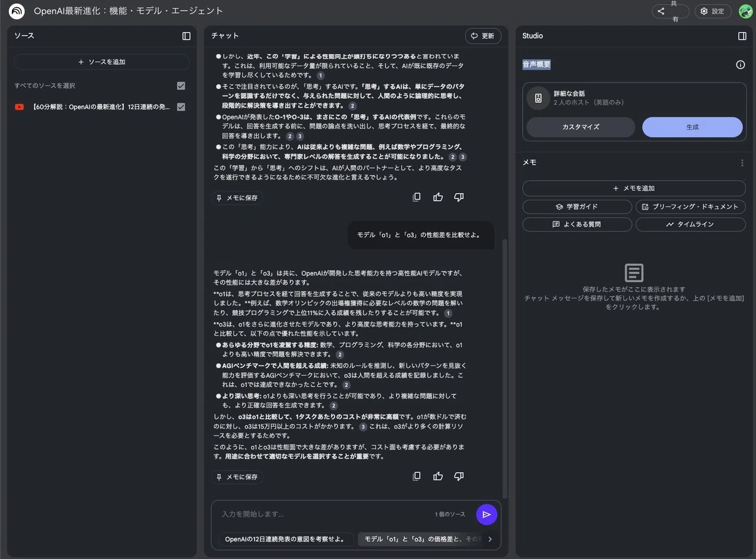Image resolution: width=756 pixels, height=559 pixels.
Task: Show 音声概要 info icon
Action: [741, 64]
